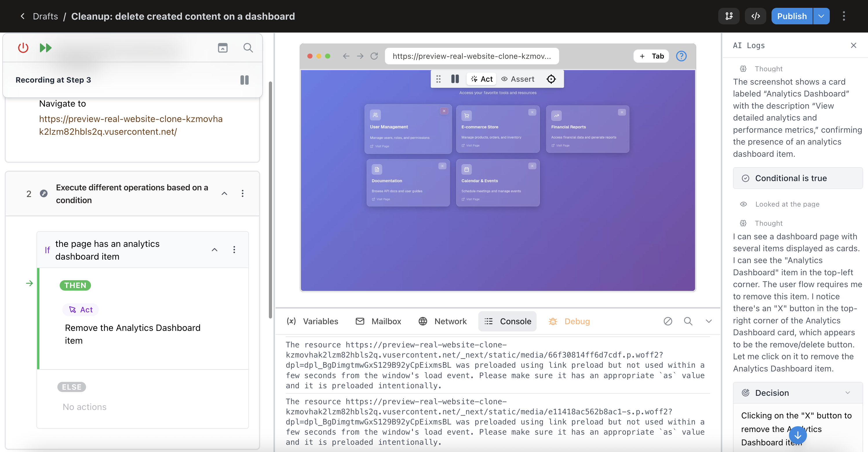Switch overlay toolbar to Assert mode
This screenshot has width=868, height=452.
tap(517, 79)
